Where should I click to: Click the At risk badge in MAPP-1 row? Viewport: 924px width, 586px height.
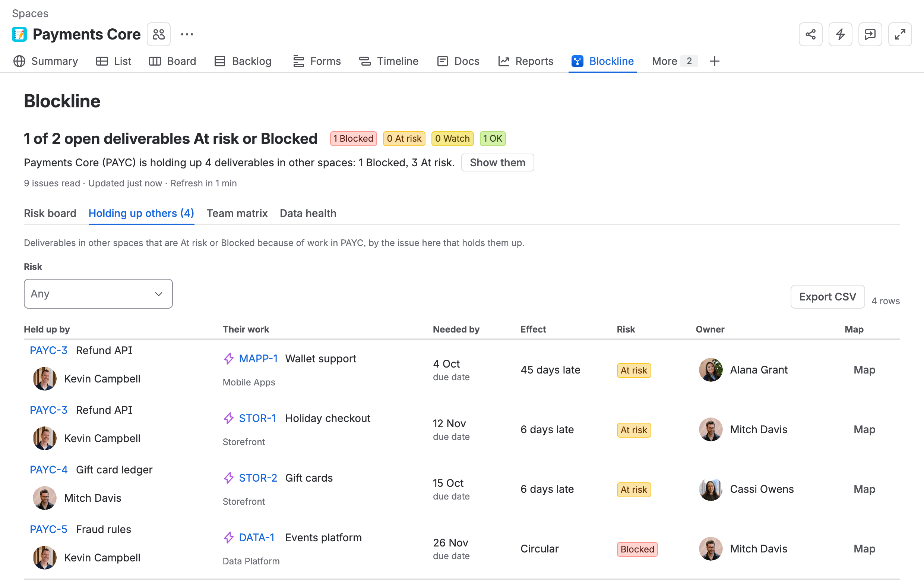(633, 370)
